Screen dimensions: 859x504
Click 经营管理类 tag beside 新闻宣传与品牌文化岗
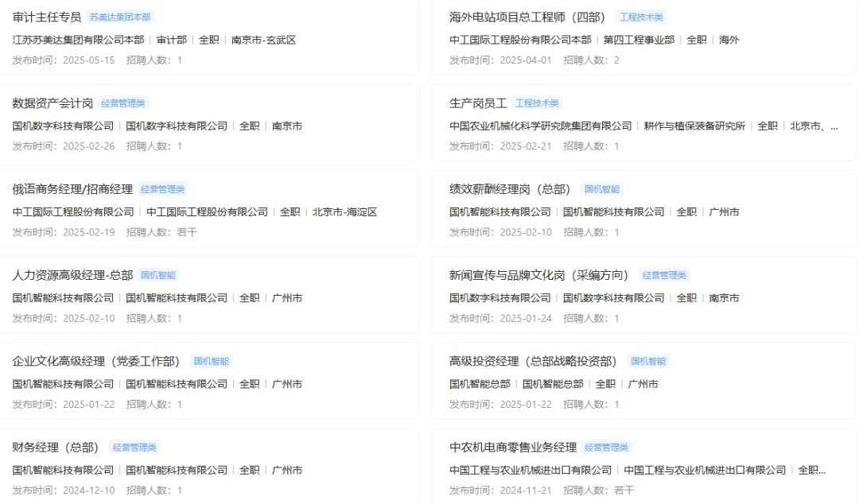tap(664, 275)
